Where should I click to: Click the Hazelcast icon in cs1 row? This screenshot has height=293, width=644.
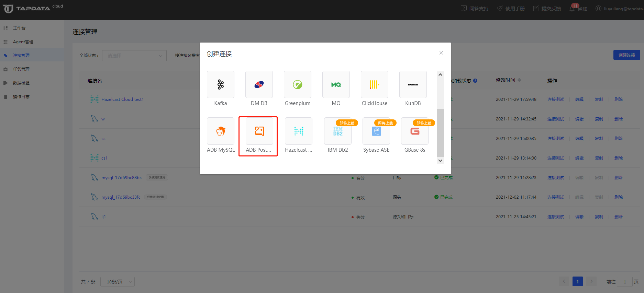tap(95, 158)
